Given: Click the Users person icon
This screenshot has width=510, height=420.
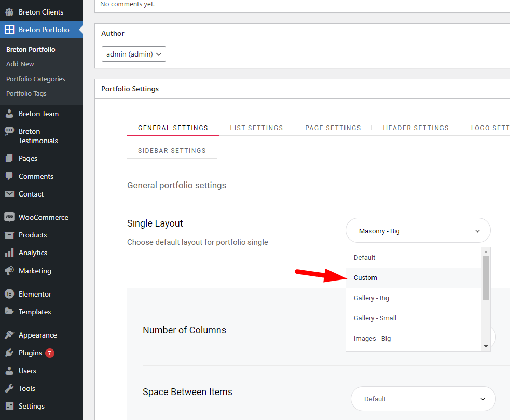Looking at the screenshot, I should coord(9,371).
